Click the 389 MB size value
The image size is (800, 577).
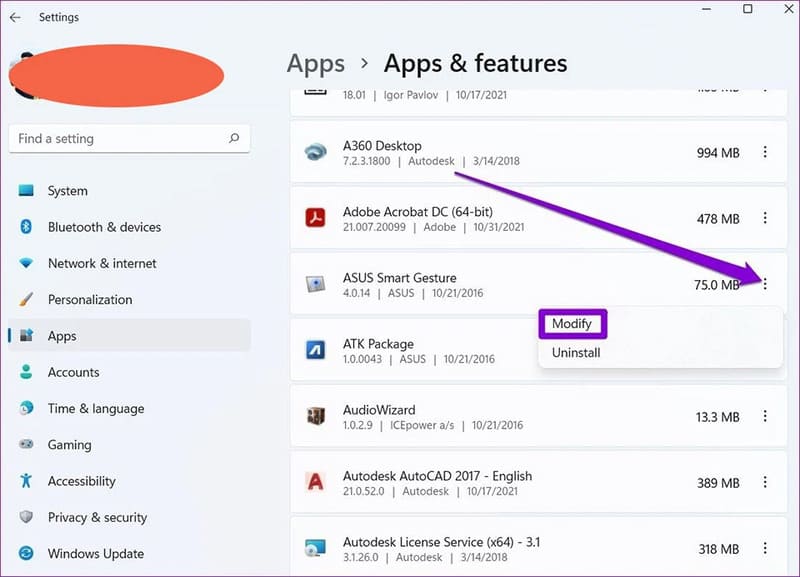(x=718, y=483)
